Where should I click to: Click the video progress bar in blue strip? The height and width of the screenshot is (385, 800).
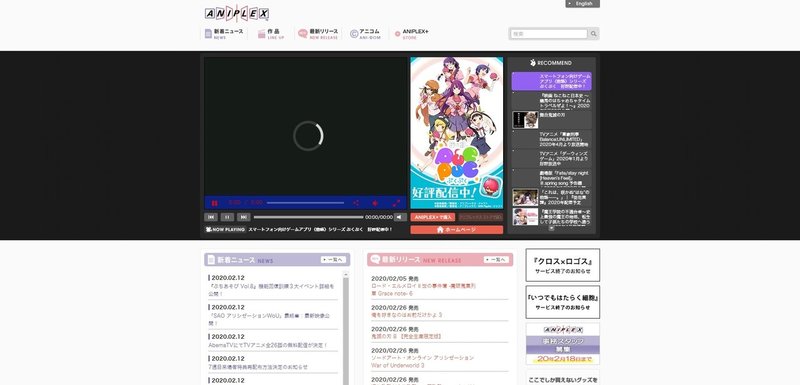pos(305,203)
